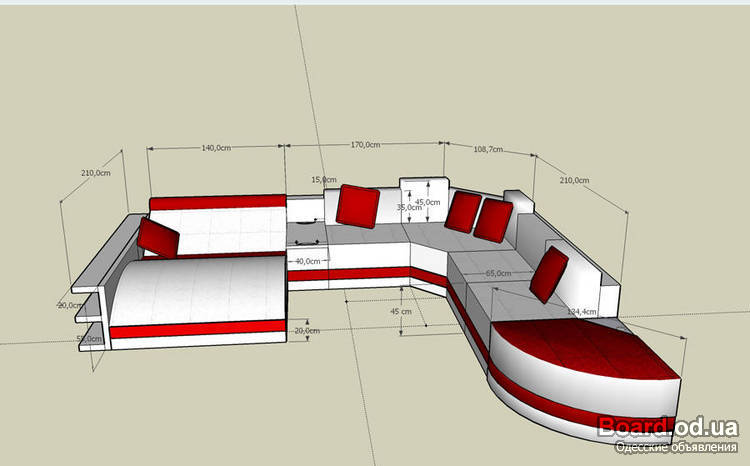750x466 pixels.
Task: Select the 134,4cm dimension label
Action: (581, 311)
